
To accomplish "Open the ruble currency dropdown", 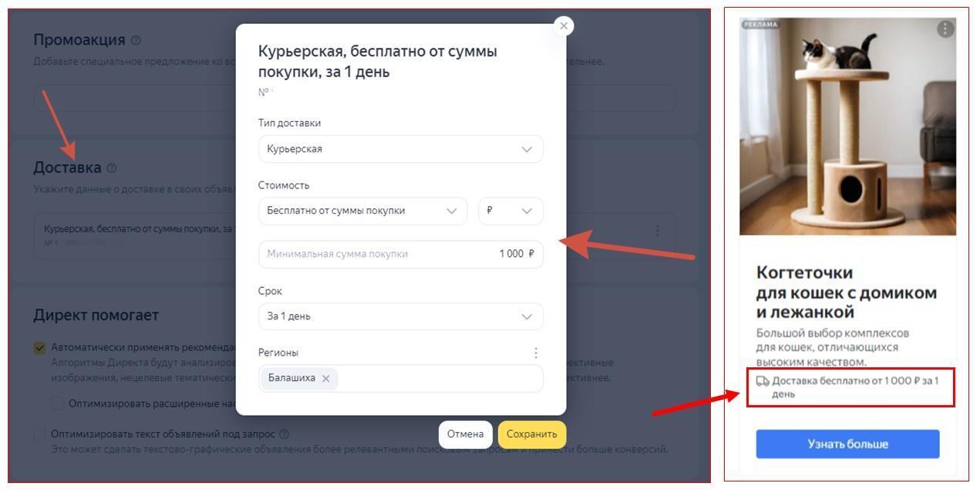I will coord(510,211).
